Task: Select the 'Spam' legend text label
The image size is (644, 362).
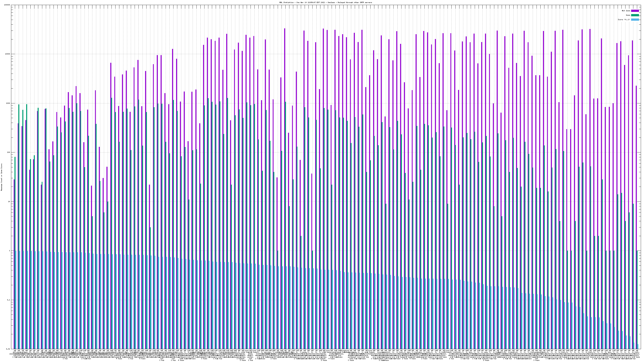Action: click(628, 15)
